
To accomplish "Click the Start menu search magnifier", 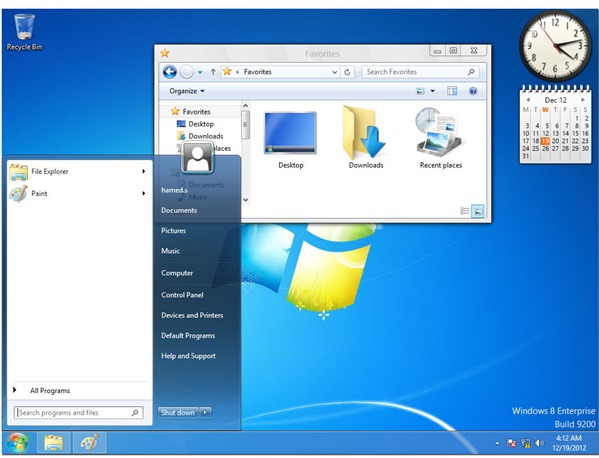I will (x=135, y=413).
